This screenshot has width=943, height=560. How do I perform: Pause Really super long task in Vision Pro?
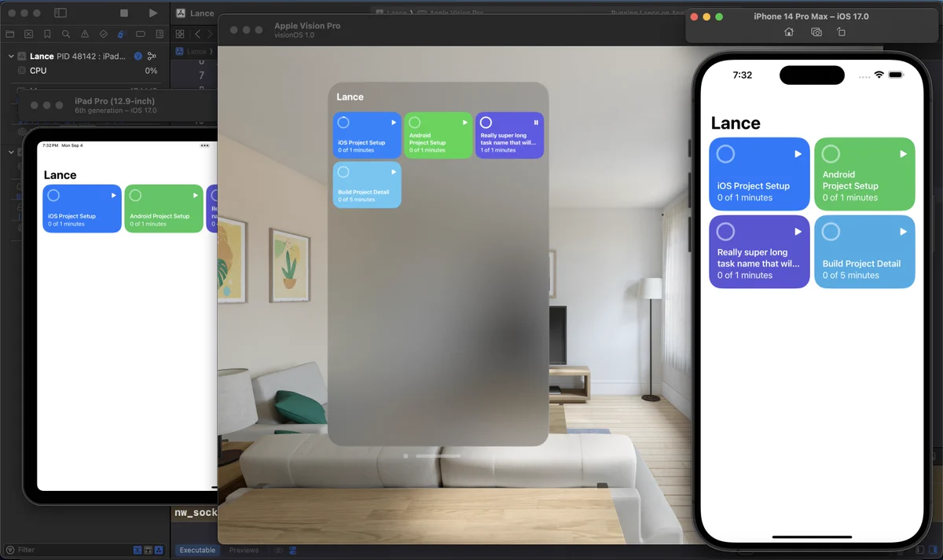(x=537, y=123)
